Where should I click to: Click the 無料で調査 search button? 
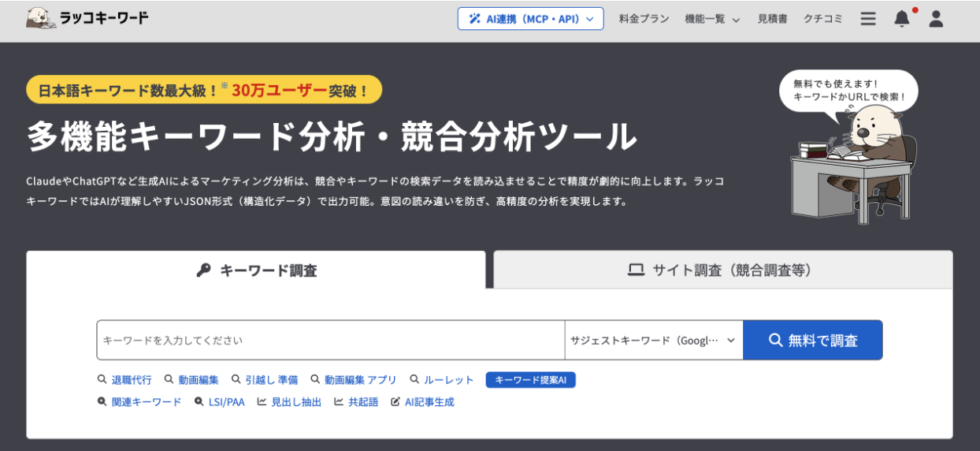click(x=813, y=340)
